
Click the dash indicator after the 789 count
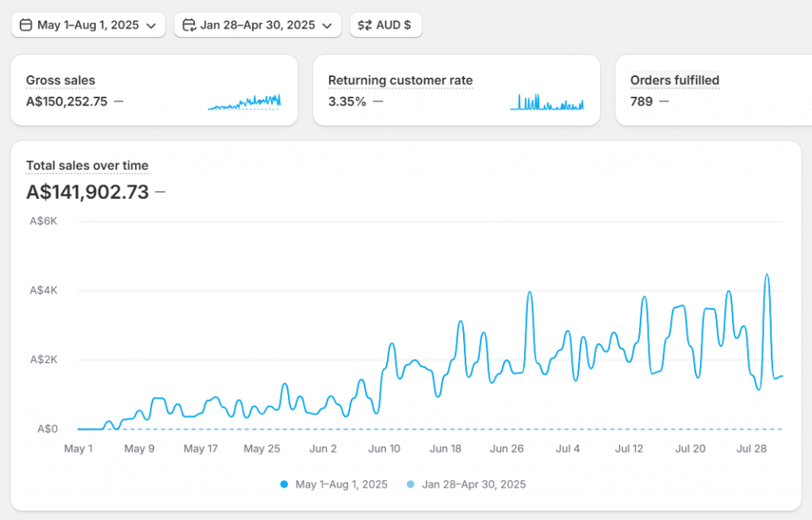(665, 101)
